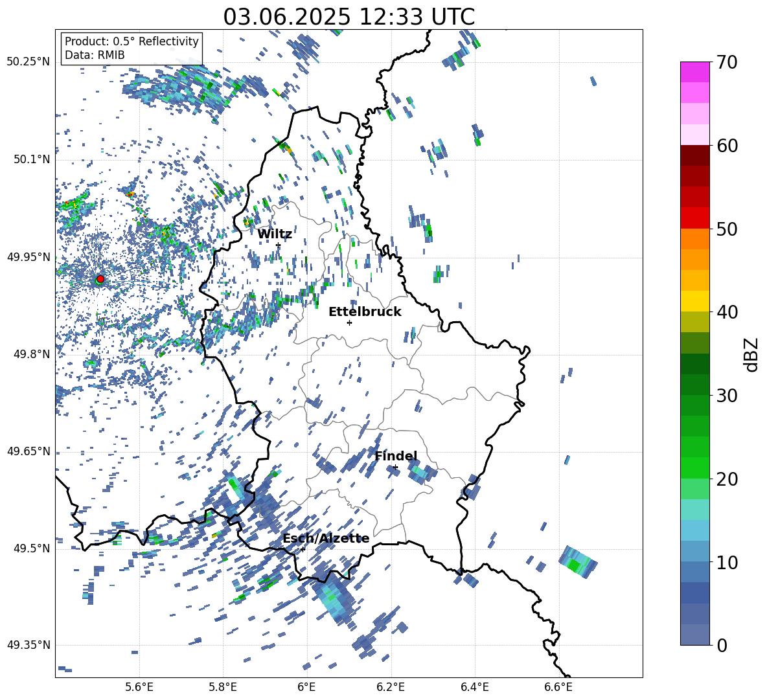Click the 49.8°N latitude label
This screenshot has width=767, height=700.
[32, 354]
